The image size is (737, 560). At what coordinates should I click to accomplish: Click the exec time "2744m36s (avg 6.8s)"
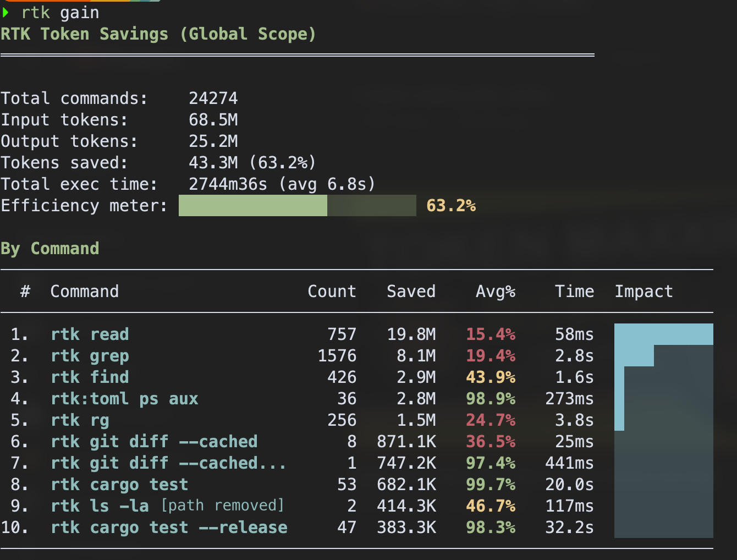pos(282,184)
